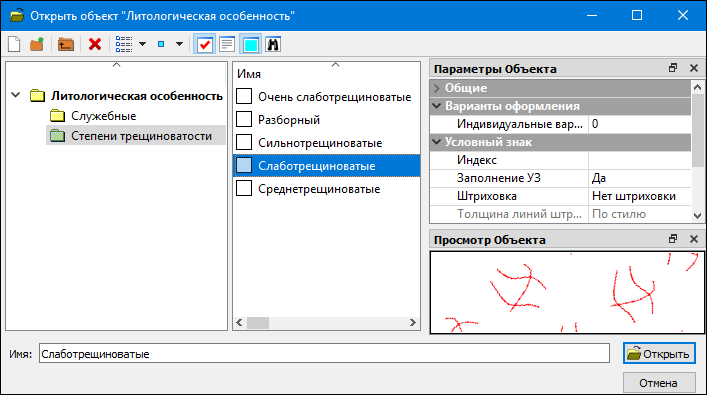Click the Отмена button
This screenshot has height=395, width=707.
pyautogui.click(x=659, y=383)
